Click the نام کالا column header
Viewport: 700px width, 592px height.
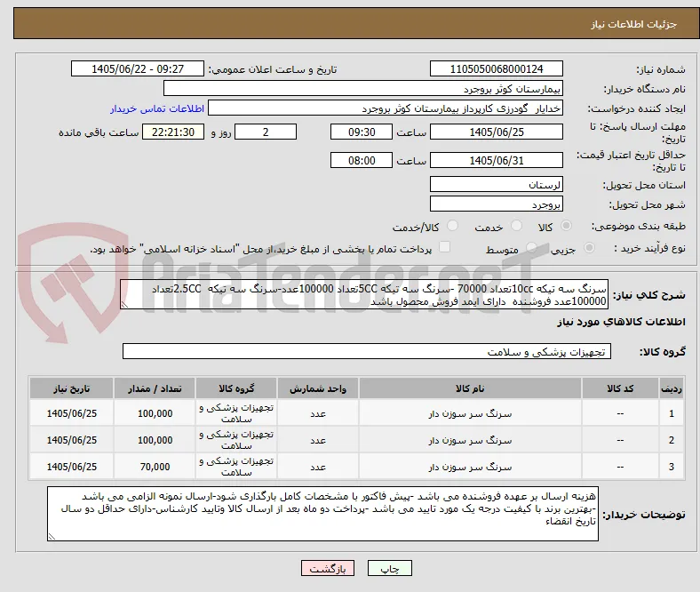coord(470,388)
